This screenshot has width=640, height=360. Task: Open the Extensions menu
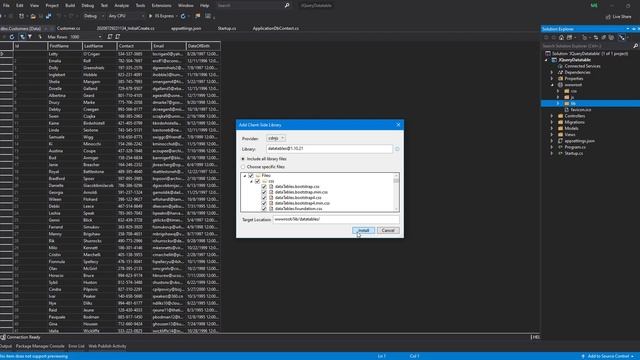pyautogui.click(x=161, y=6)
